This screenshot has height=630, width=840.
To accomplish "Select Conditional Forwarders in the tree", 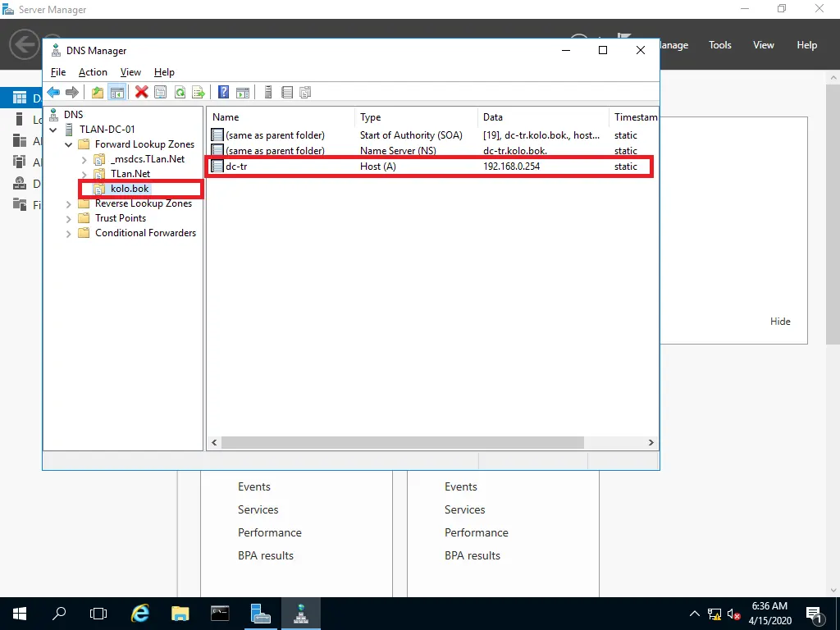I will coord(145,233).
